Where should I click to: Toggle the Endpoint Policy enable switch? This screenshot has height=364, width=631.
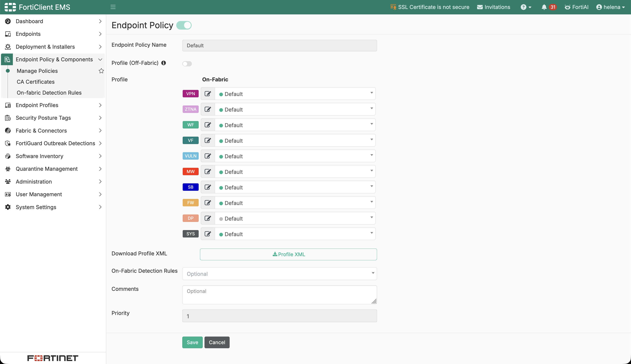(184, 25)
